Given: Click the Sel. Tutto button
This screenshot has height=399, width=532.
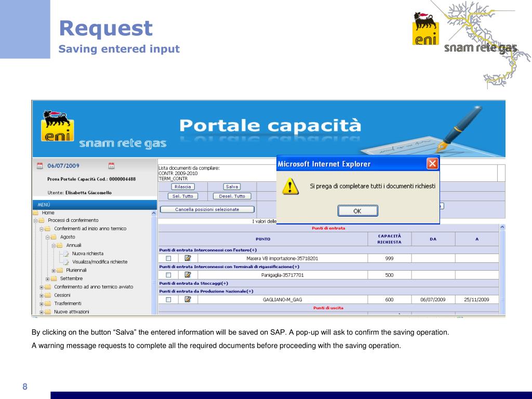Looking at the screenshot, I should pyautogui.click(x=182, y=196).
